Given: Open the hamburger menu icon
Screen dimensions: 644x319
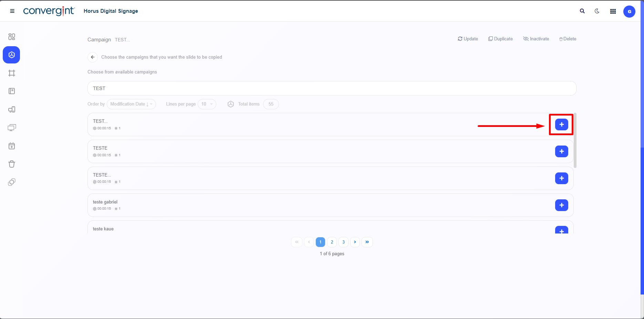Looking at the screenshot, I should click(x=12, y=11).
